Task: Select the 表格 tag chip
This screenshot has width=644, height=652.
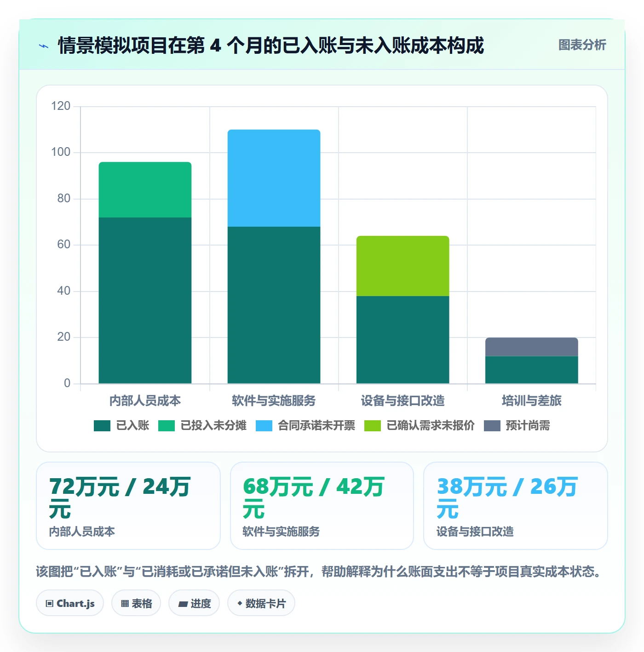Action: (136, 603)
